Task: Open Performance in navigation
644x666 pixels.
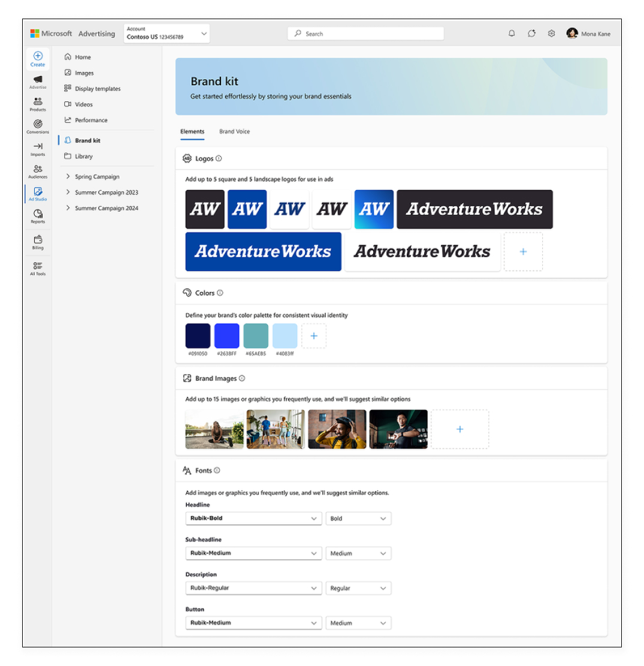Action: coord(91,120)
